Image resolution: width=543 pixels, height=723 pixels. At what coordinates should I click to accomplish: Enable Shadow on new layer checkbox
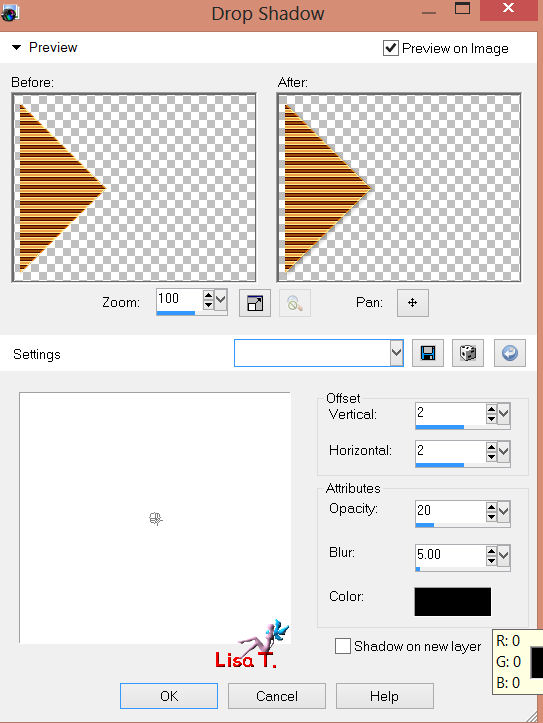(342, 646)
